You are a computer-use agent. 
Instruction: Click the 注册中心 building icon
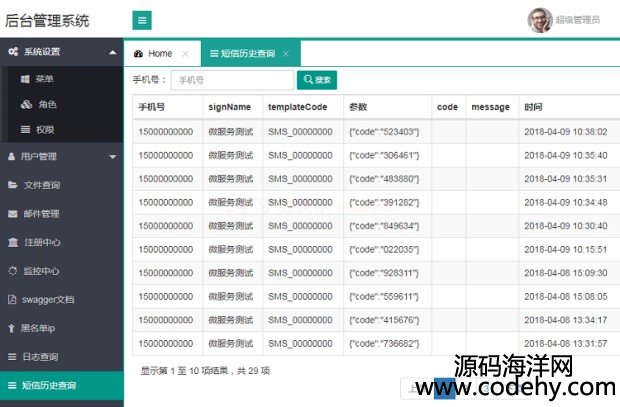coord(13,242)
